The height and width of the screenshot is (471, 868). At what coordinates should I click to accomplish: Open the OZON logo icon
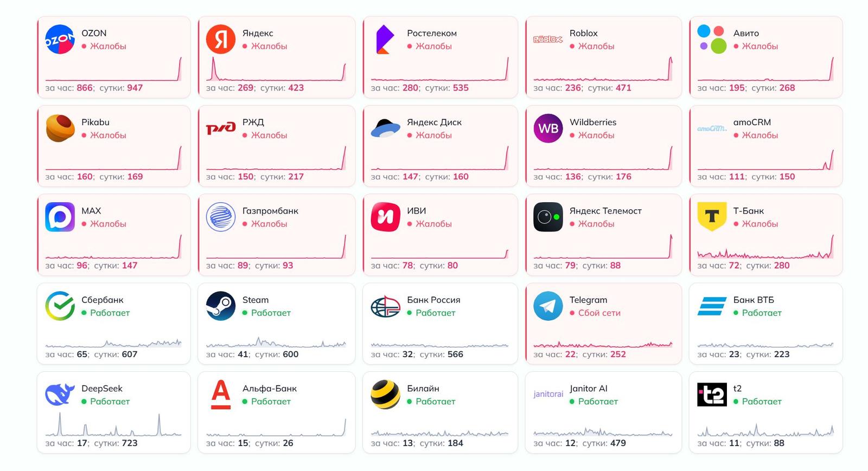(60, 40)
